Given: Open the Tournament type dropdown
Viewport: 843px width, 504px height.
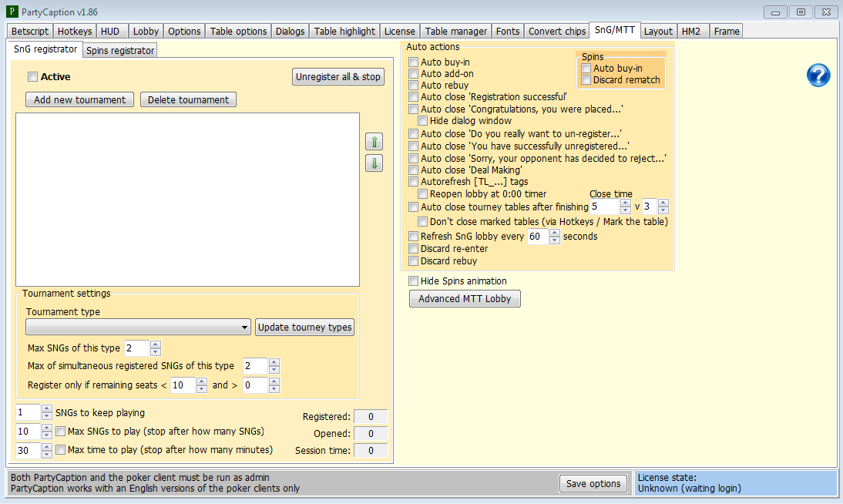Looking at the screenshot, I should coord(138,327).
